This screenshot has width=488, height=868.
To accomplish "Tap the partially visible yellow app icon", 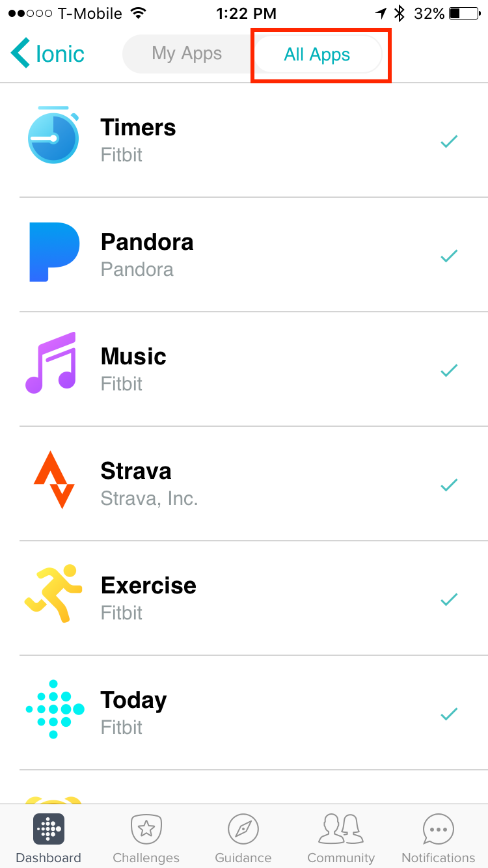I will [53, 800].
